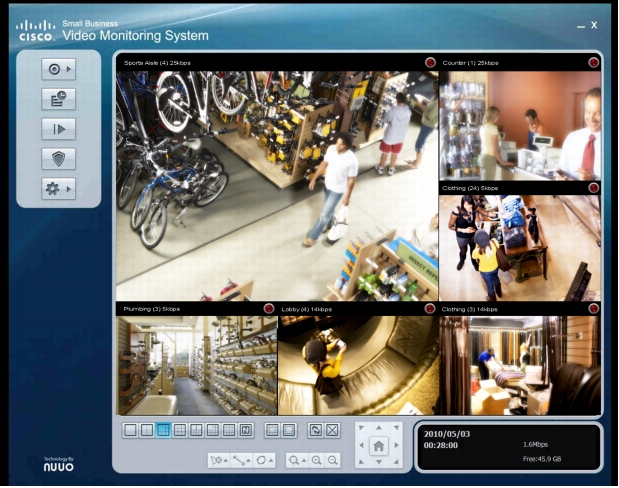This screenshot has height=488, width=619.
Task: Toggle record indicator on Counter camera
Action: 593,62
